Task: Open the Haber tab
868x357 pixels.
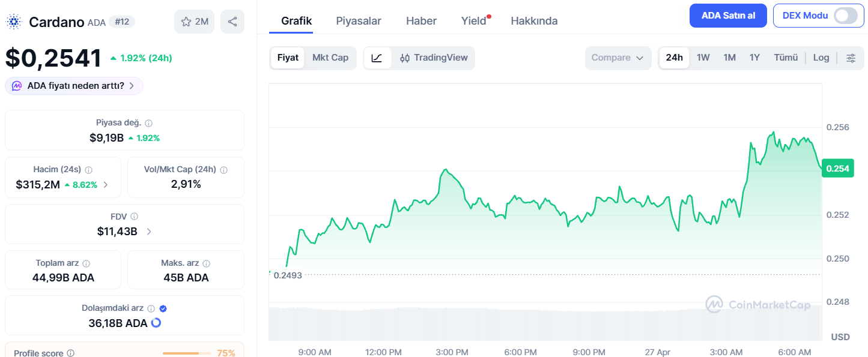Action: pos(421,21)
